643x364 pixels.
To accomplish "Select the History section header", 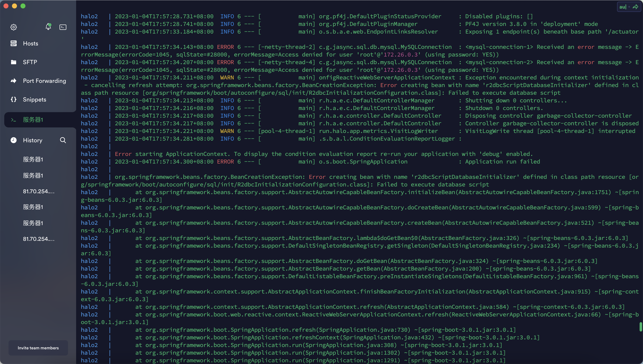I will tap(32, 140).
